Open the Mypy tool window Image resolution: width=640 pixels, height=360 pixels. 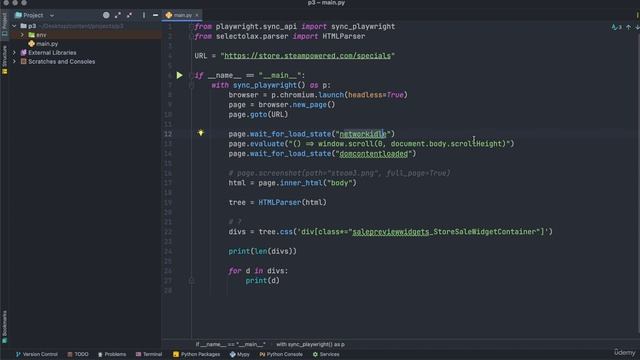click(239, 354)
